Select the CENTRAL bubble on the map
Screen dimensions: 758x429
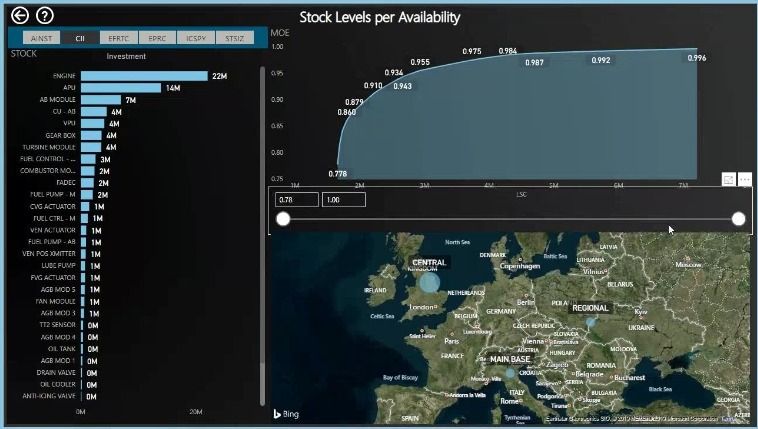(x=429, y=282)
